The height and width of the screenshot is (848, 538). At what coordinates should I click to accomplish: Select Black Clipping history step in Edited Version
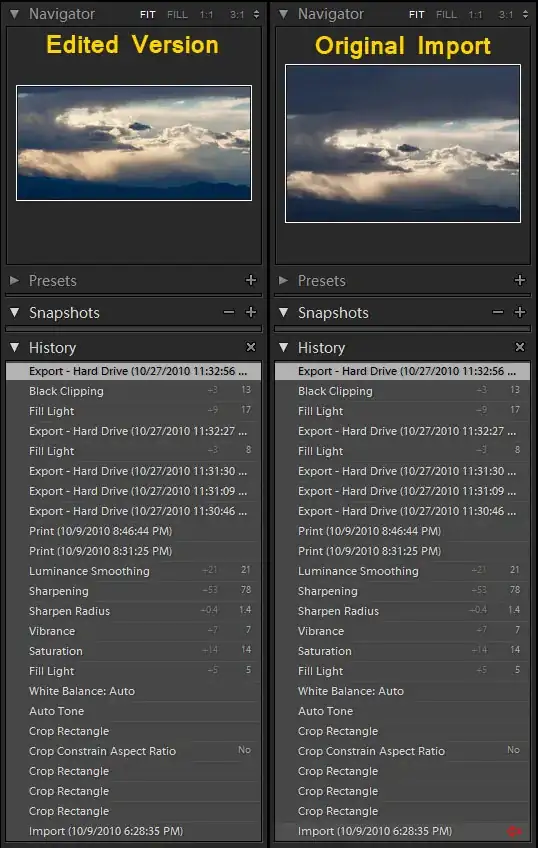click(x=134, y=391)
